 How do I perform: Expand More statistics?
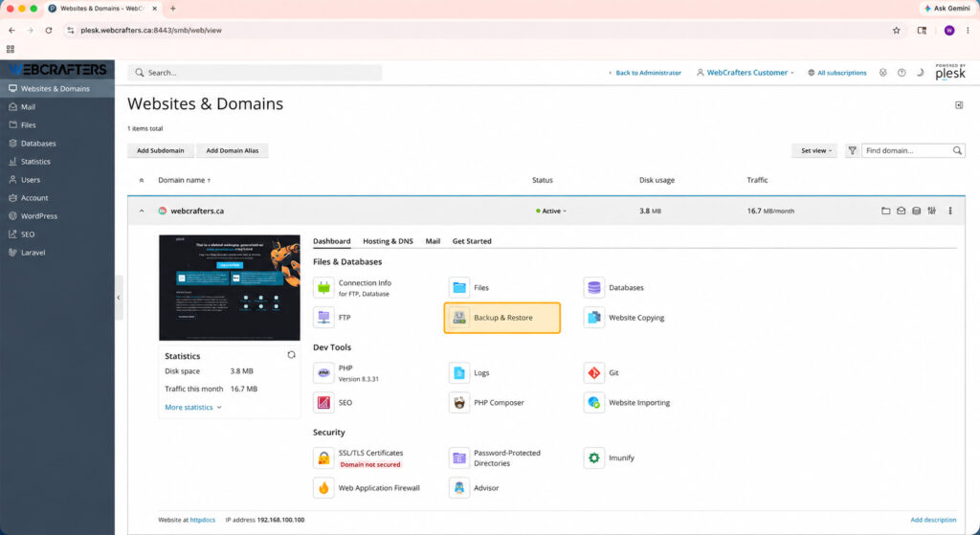pyautogui.click(x=193, y=407)
